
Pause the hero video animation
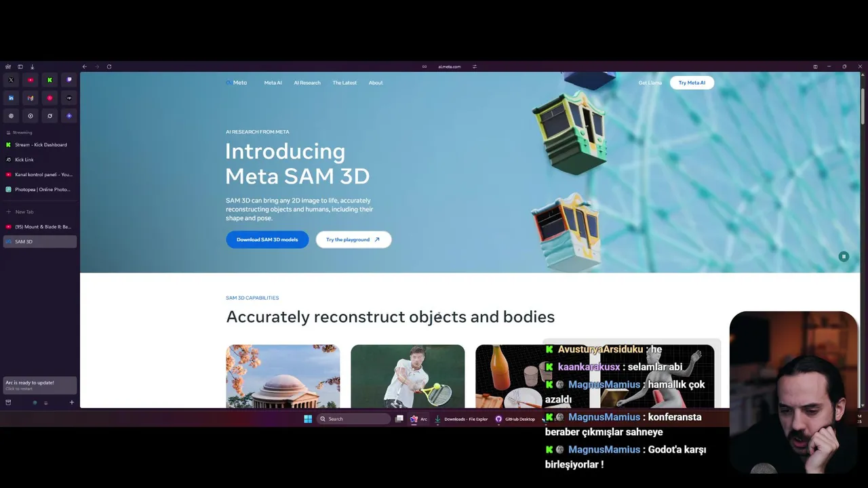(844, 256)
